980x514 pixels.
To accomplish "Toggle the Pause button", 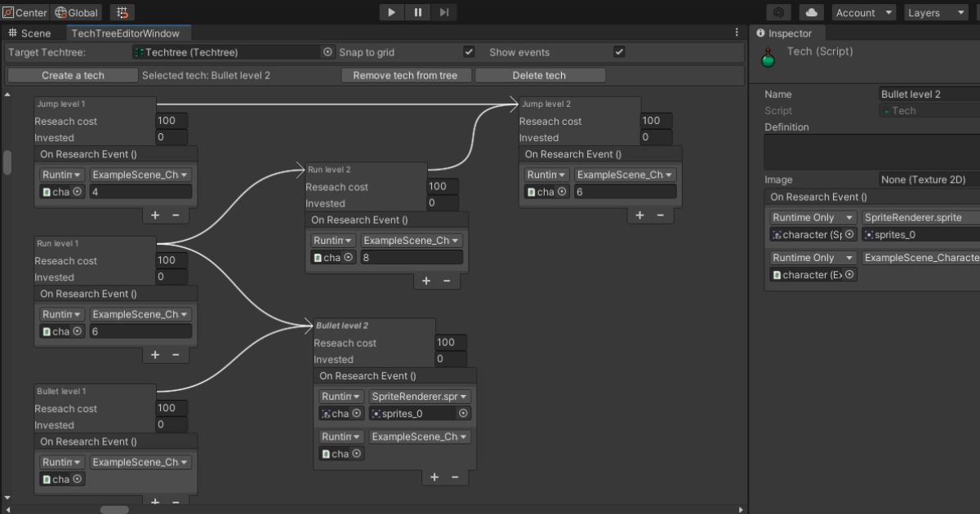I will point(417,11).
